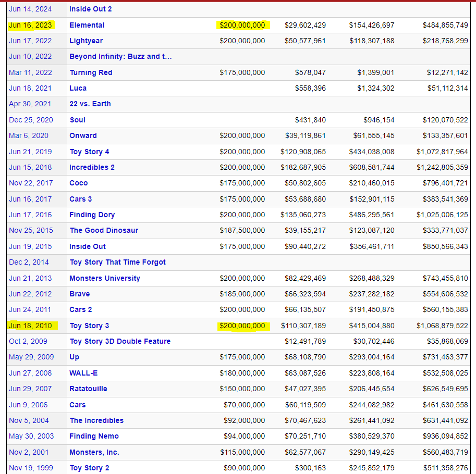This screenshot has width=476, height=474.
Task: Open the Turning Red movie link
Action: tap(91, 73)
